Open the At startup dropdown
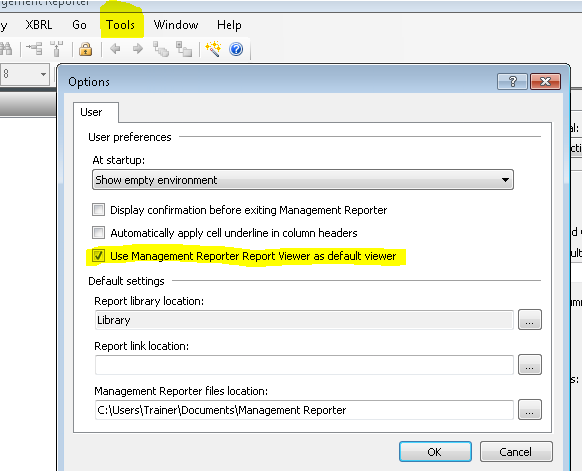The height and width of the screenshot is (471, 582). (x=303, y=180)
